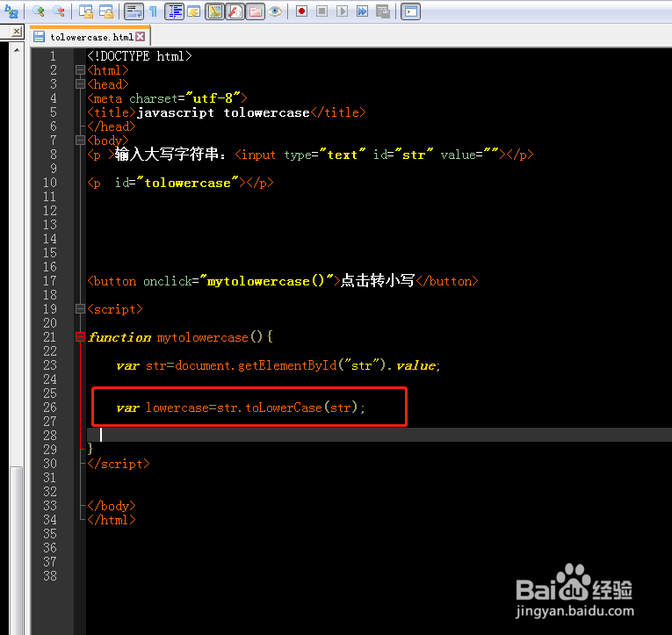The image size is (672, 635).
Task: Click the p id="tolowercase" line
Action: click(180, 183)
